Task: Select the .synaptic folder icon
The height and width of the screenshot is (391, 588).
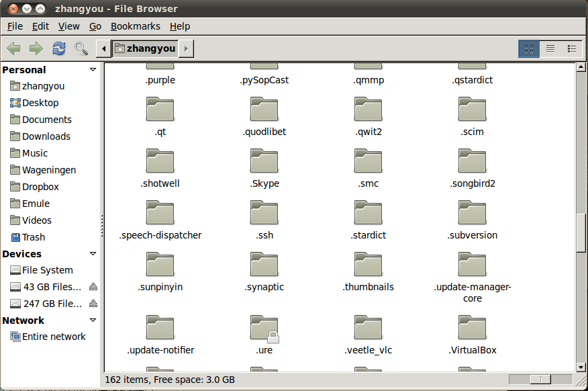Action: pyautogui.click(x=264, y=264)
